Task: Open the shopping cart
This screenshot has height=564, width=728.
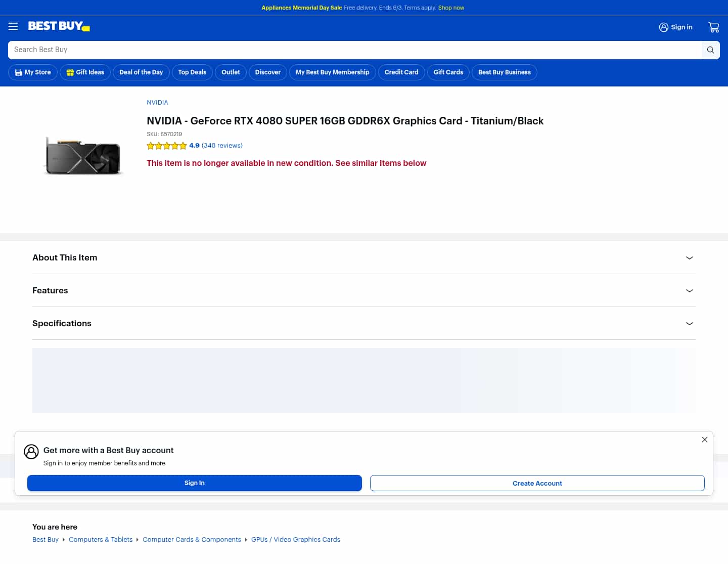Action: (714, 27)
